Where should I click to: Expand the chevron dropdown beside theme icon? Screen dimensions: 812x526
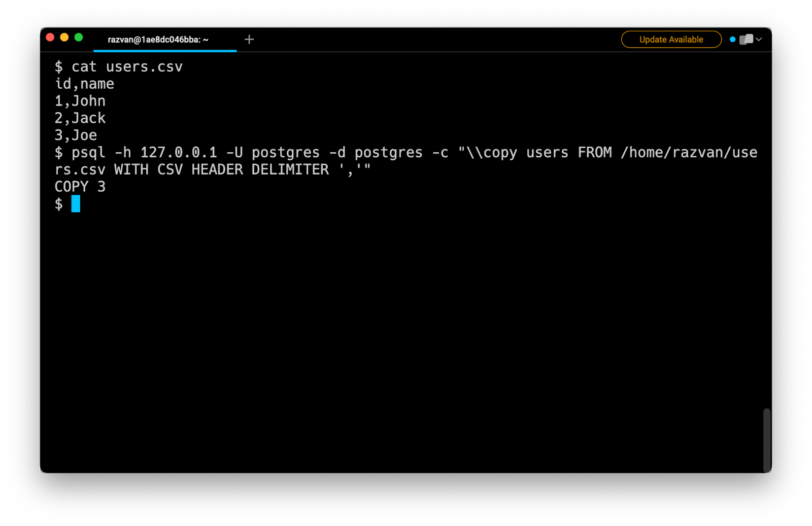coord(759,40)
